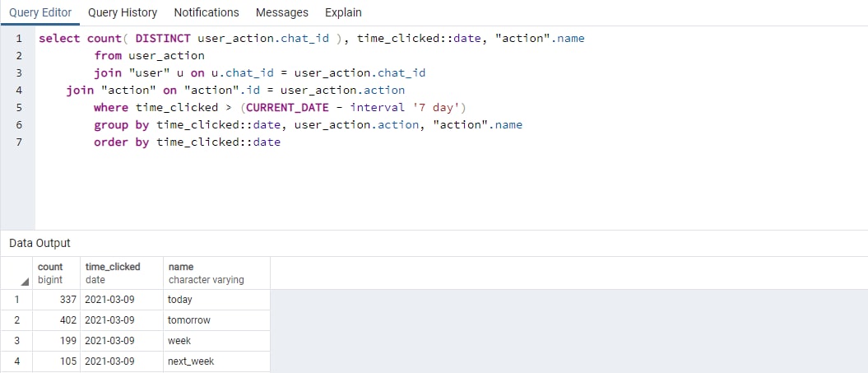The width and height of the screenshot is (868, 373).
Task: Click the date cell in the 'tomorrow' row
Action: point(122,319)
